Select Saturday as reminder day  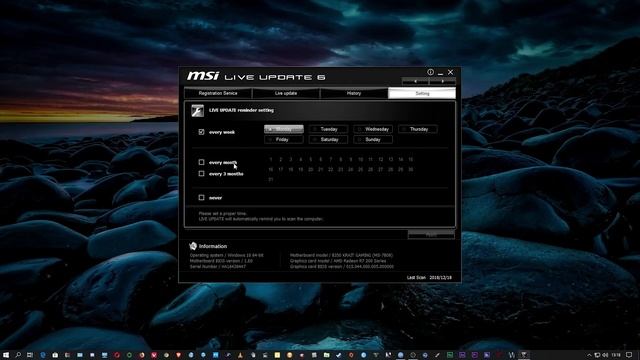click(x=329, y=140)
